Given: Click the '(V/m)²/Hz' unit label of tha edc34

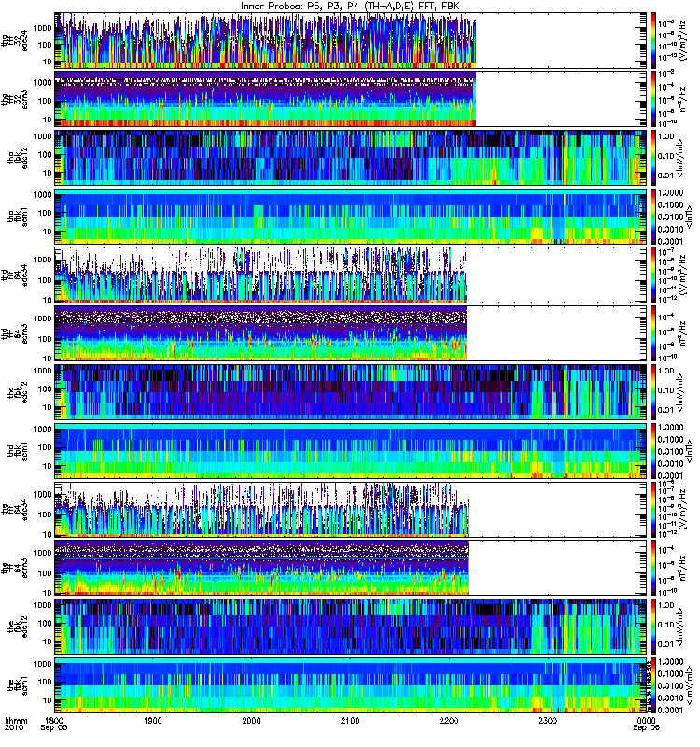Looking at the screenshot, I should click(x=682, y=41).
